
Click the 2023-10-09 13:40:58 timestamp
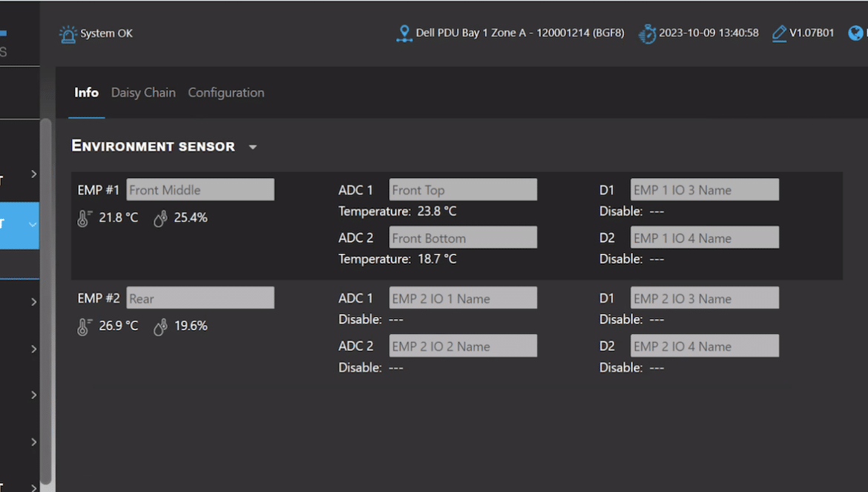[708, 33]
